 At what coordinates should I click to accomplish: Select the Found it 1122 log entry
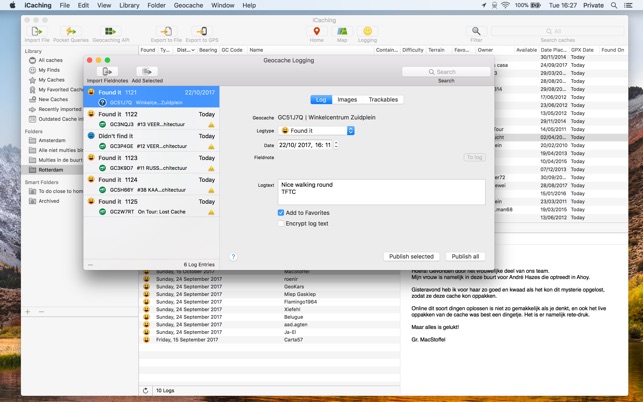point(151,119)
